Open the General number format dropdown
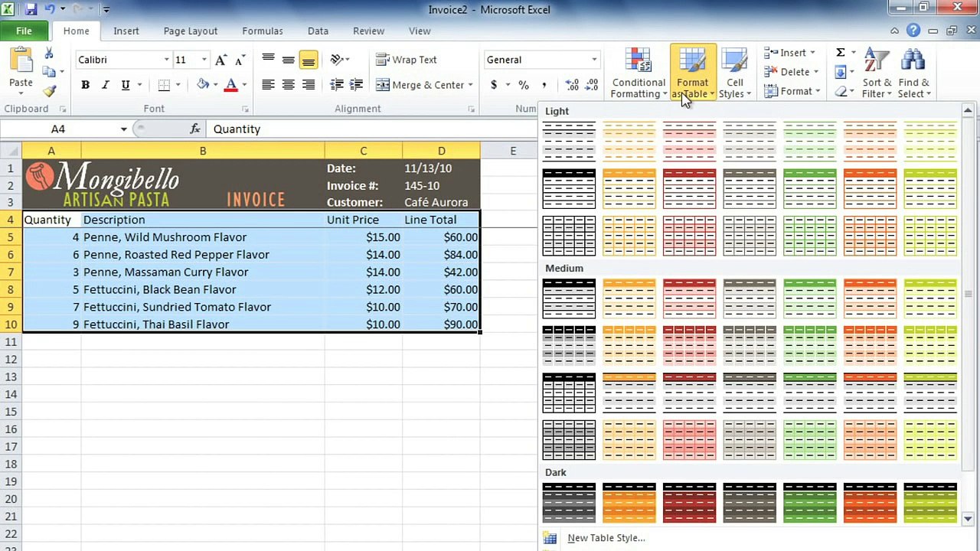The width and height of the screenshot is (980, 551). [593, 60]
